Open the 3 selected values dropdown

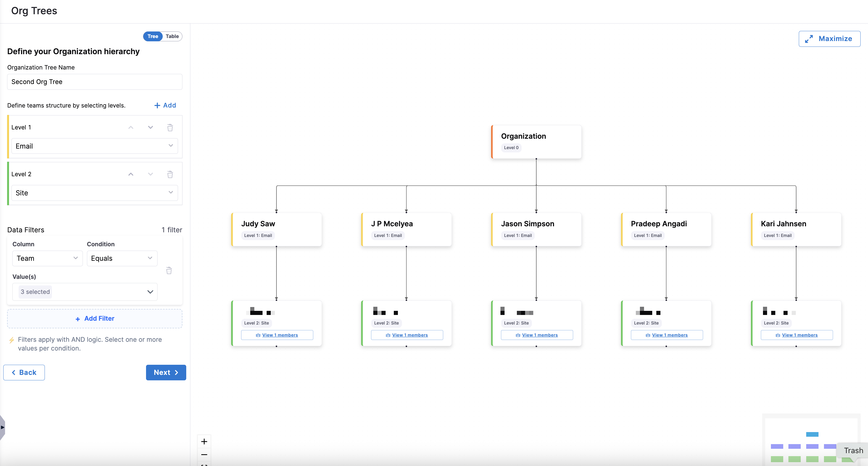pyautogui.click(x=85, y=292)
